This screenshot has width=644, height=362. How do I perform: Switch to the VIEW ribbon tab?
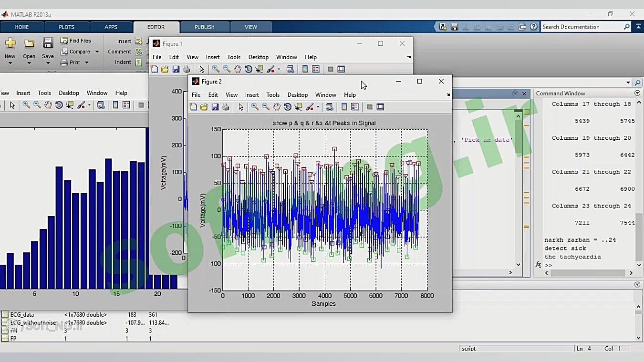(x=251, y=27)
